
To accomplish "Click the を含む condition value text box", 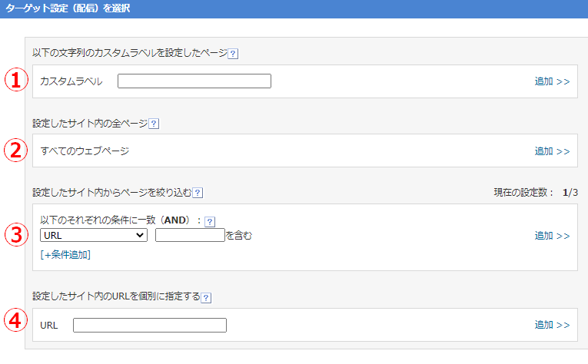I will click(x=189, y=236).
